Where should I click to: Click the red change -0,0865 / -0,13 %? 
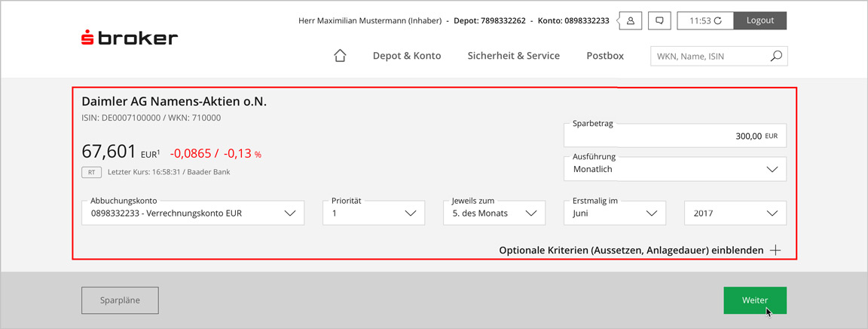click(215, 154)
